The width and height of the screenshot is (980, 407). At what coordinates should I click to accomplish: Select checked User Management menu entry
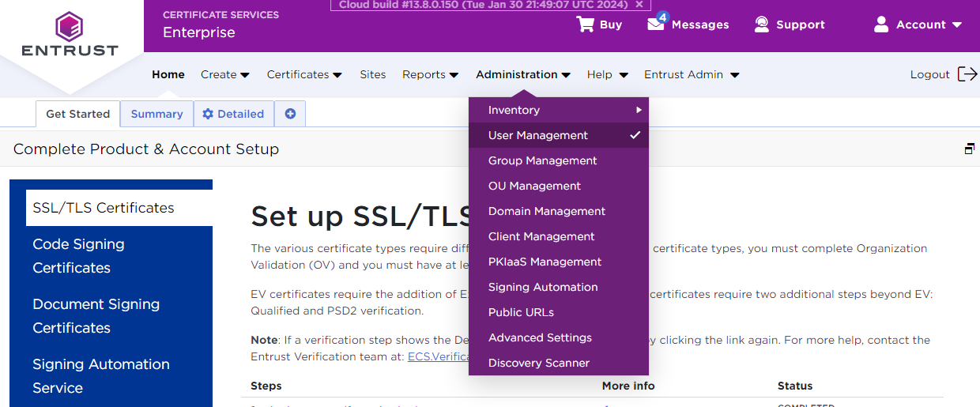click(x=538, y=135)
